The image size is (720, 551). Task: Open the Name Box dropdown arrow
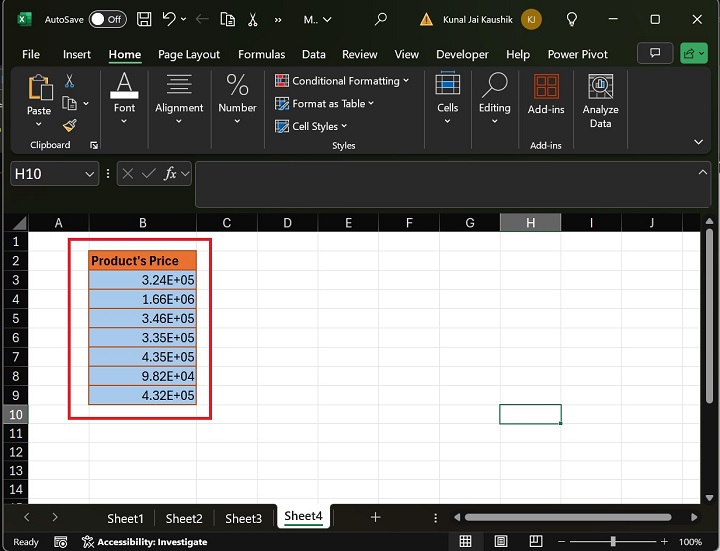(x=90, y=174)
